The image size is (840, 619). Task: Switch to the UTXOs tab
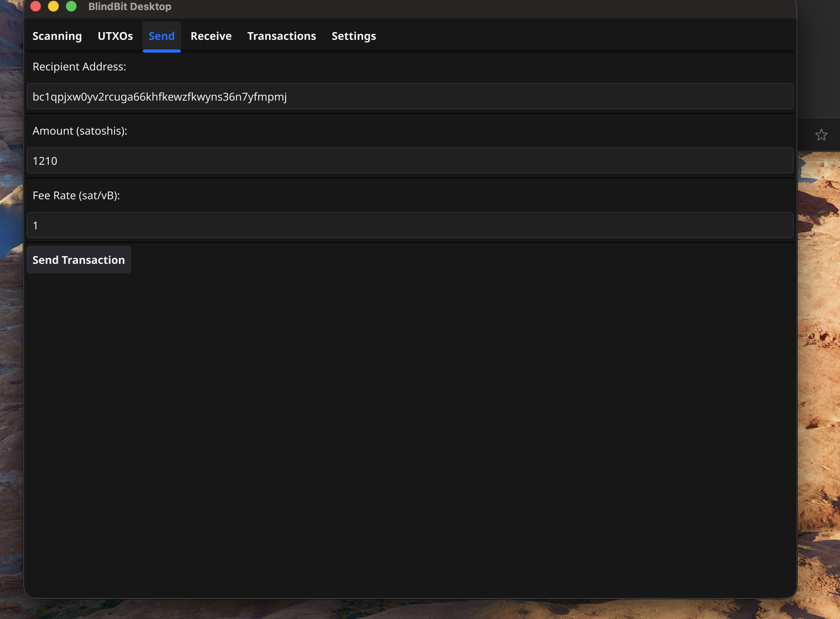coord(115,36)
